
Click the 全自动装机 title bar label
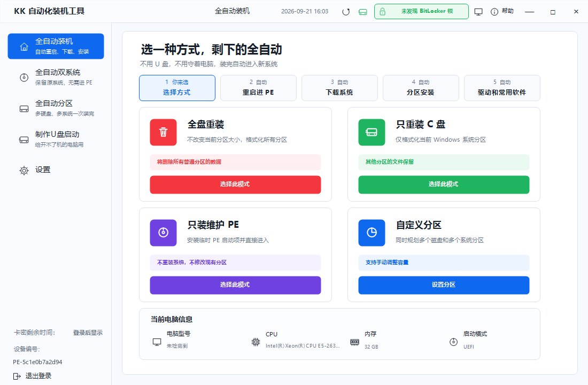[x=232, y=11]
